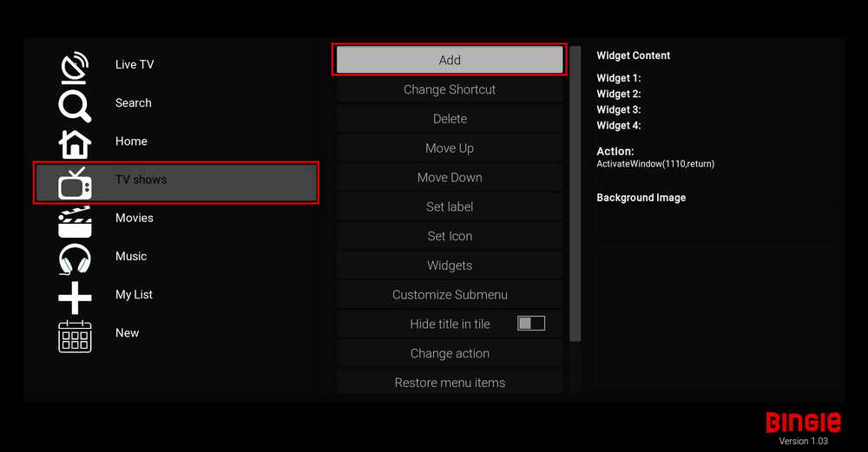868x452 pixels.
Task: Click the My List plus icon
Action: pyautogui.click(x=75, y=298)
